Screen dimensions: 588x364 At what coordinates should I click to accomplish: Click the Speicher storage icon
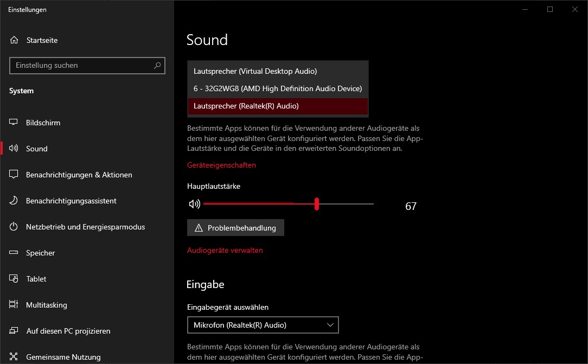[14, 253]
